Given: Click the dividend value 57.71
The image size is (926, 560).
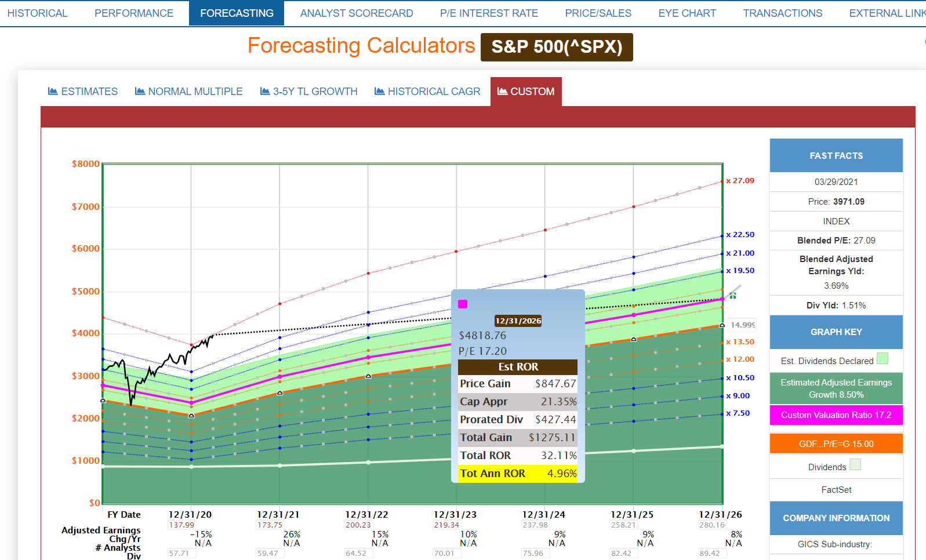Looking at the screenshot, I should 181,554.
